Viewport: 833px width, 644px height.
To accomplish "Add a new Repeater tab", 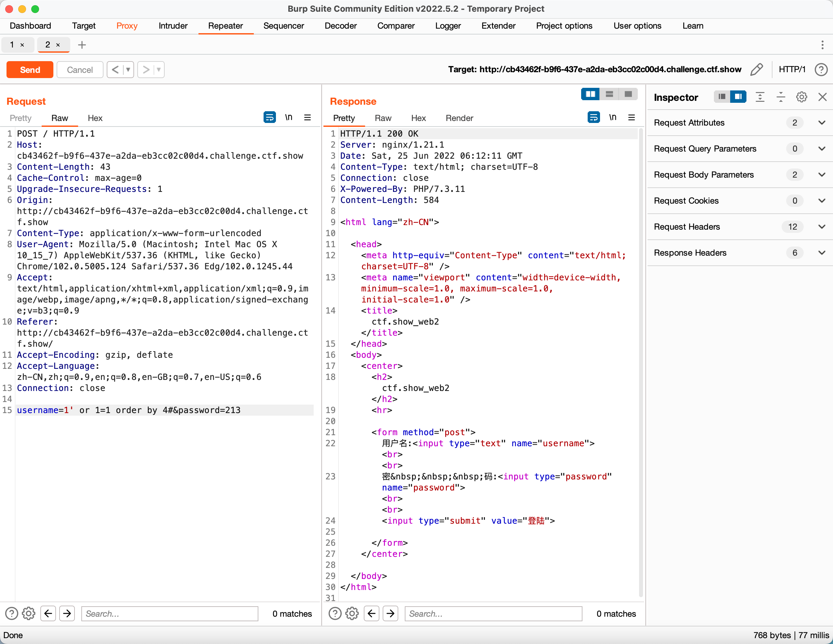I will (x=82, y=45).
